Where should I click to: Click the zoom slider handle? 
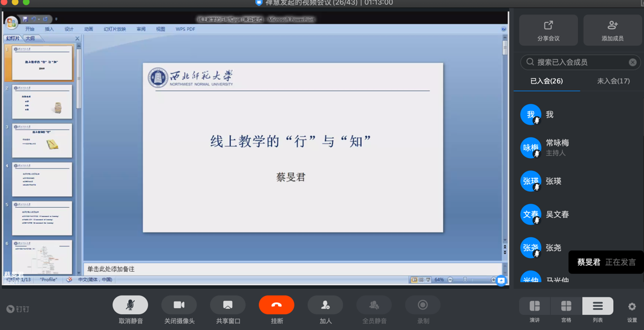pos(465,280)
